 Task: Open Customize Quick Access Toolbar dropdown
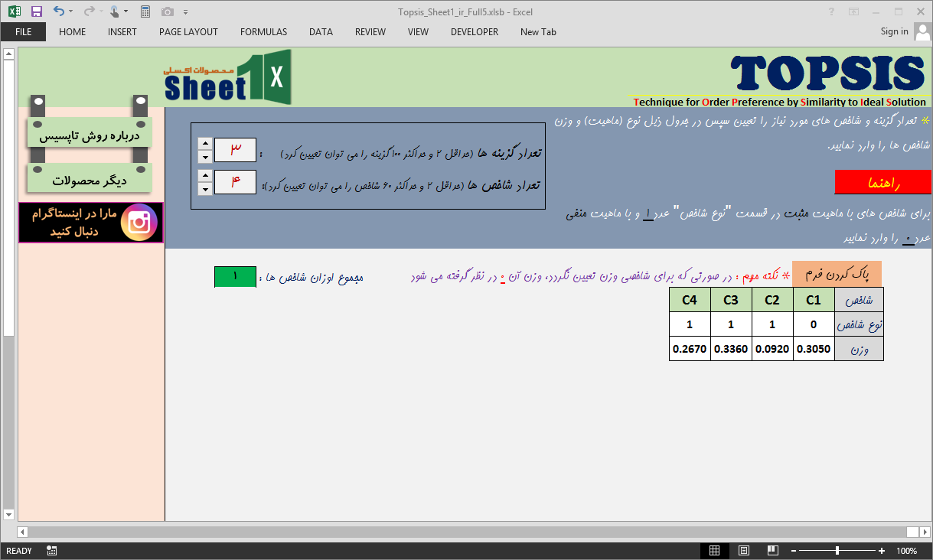[185, 12]
